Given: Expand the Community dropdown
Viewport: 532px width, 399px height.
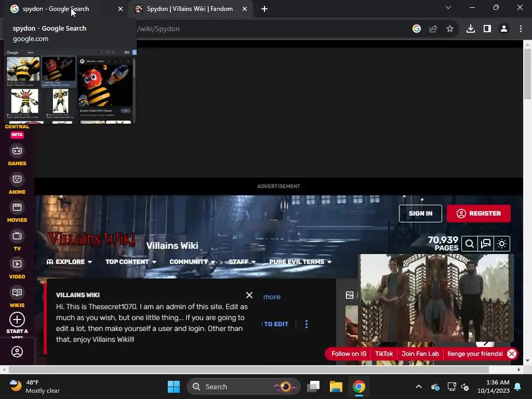Looking at the screenshot, I should tap(192, 262).
